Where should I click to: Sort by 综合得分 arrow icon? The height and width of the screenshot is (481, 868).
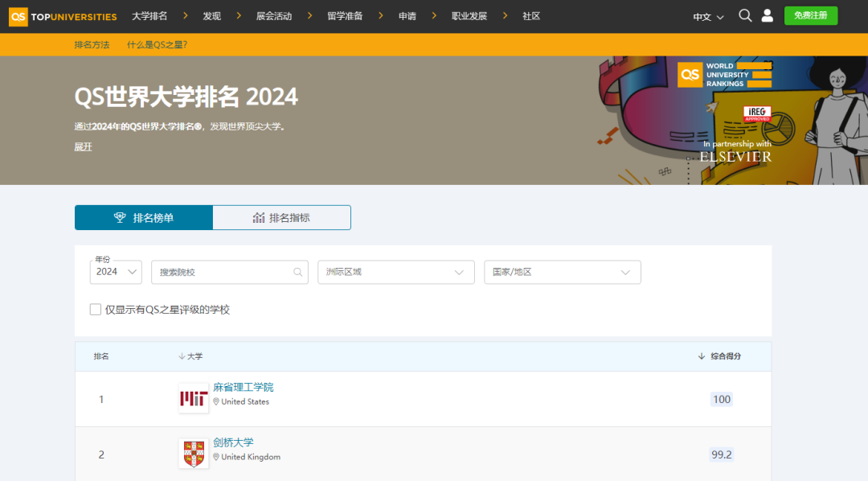(x=702, y=356)
